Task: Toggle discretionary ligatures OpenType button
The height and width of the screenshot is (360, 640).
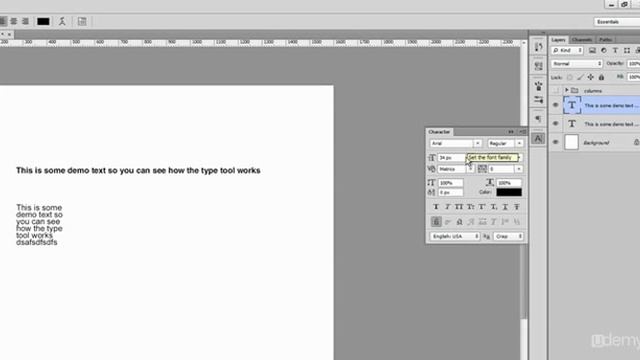Action: [447, 222]
